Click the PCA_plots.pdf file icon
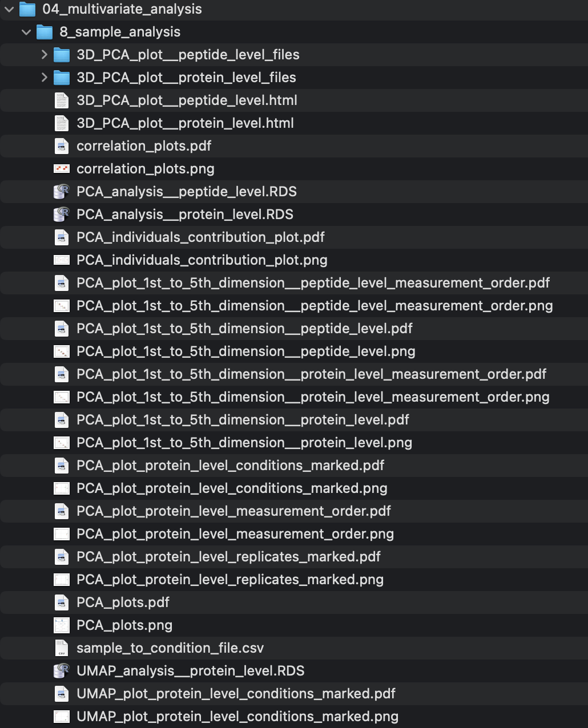588x728 pixels. (62, 602)
